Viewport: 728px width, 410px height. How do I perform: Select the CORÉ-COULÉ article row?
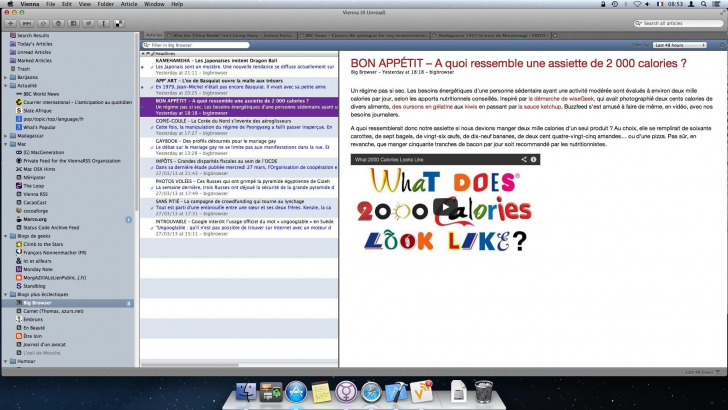tap(239, 127)
